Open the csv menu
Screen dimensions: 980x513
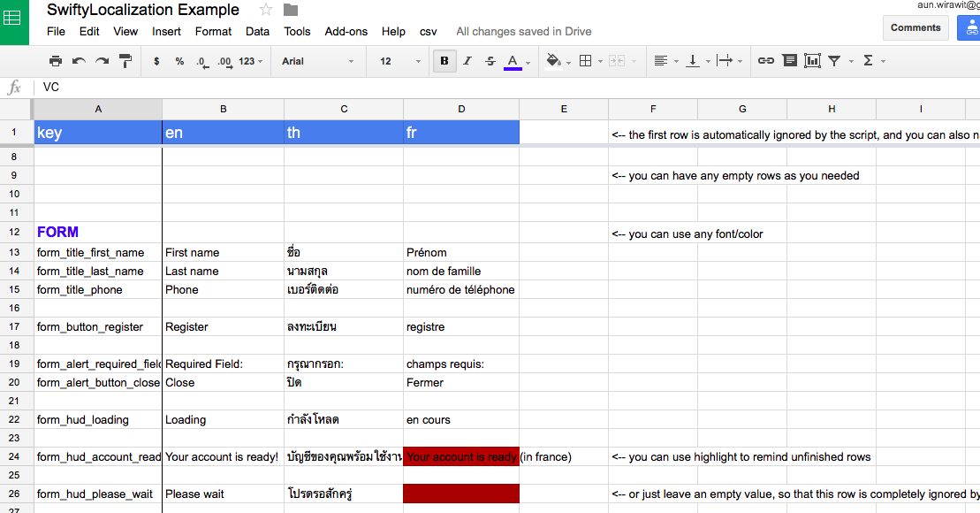[428, 31]
